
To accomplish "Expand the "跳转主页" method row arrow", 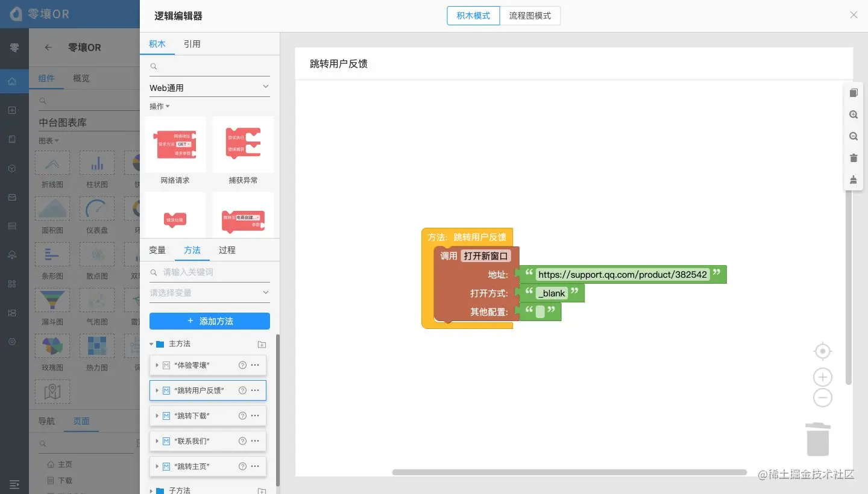I will 157,466.
